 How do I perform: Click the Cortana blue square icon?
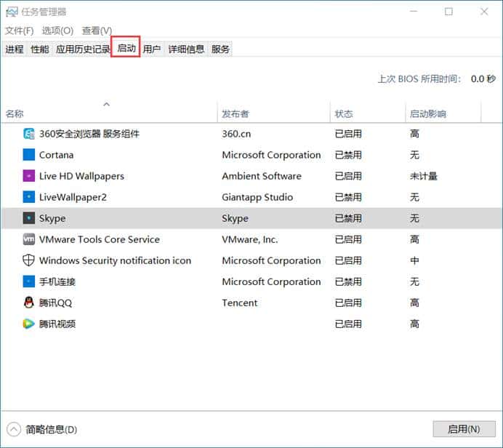tap(29, 155)
